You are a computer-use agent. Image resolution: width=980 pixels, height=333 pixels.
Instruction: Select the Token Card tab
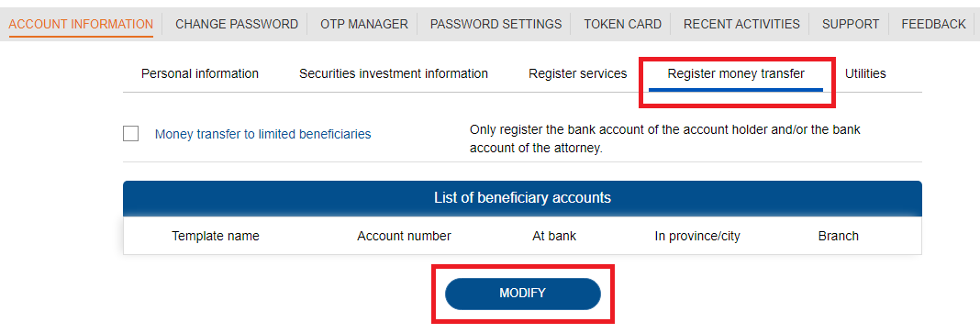(622, 25)
